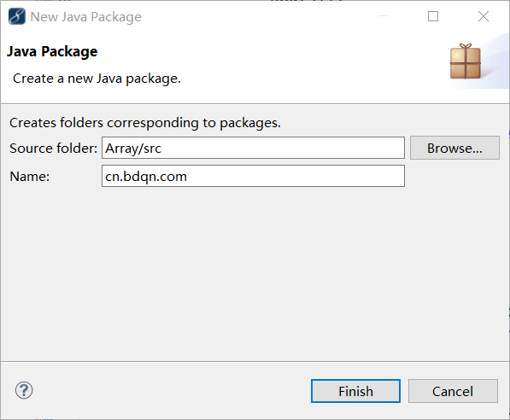The height and width of the screenshot is (420, 510).
Task: Click the dimmed minimize control in the title bar
Action: click(x=384, y=16)
